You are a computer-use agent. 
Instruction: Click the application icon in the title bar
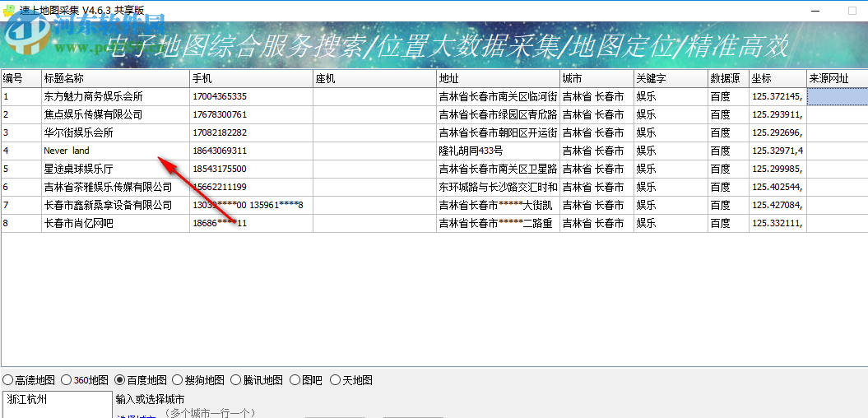coord(7,10)
